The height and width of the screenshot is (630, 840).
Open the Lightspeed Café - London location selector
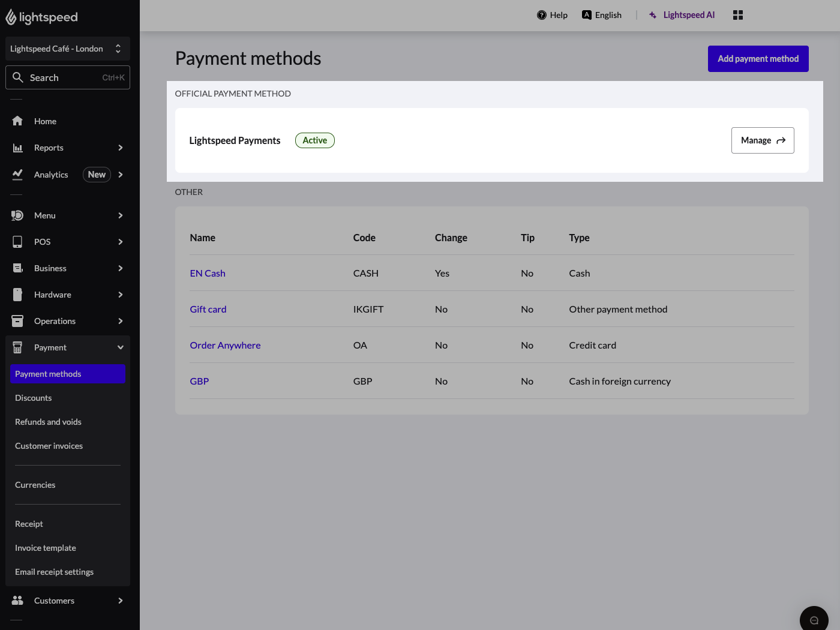click(67, 48)
